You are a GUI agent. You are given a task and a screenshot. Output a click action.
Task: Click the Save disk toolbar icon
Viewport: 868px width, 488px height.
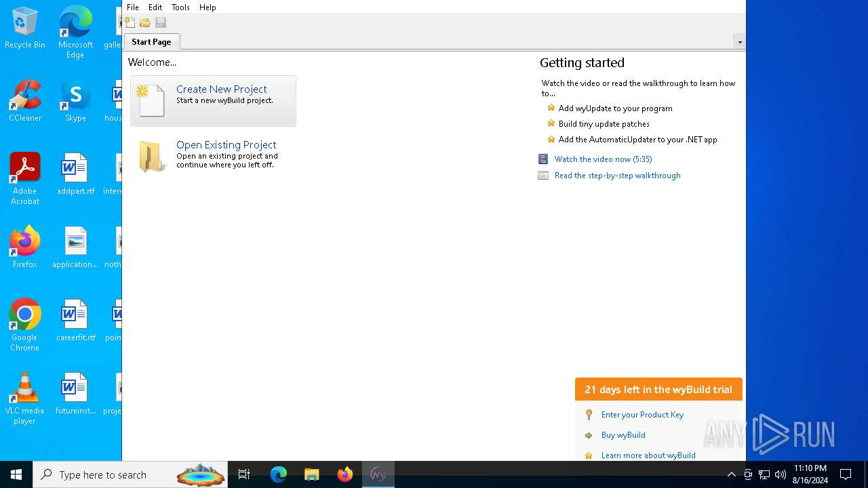pyautogui.click(x=161, y=22)
